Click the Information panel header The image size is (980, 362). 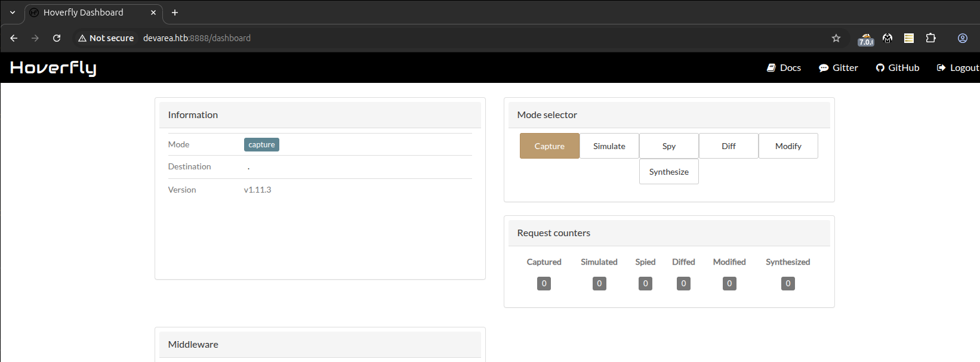[320, 115]
